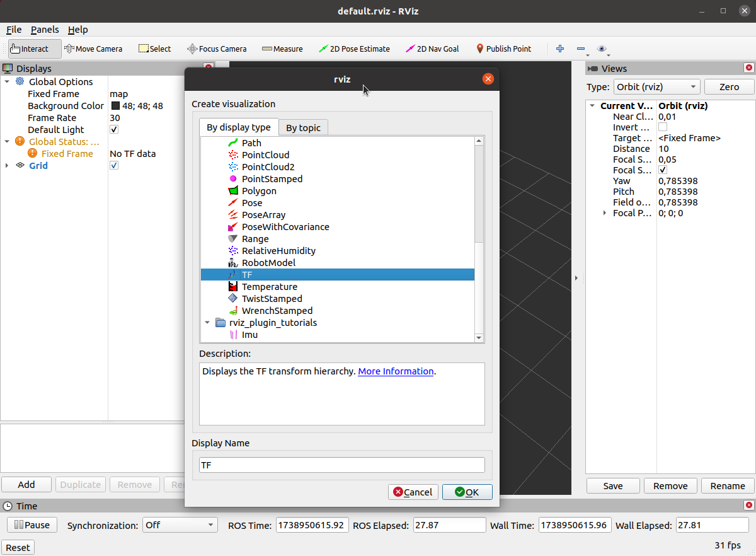Click the Publish Point tool

pyautogui.click(x=503, y=49)
